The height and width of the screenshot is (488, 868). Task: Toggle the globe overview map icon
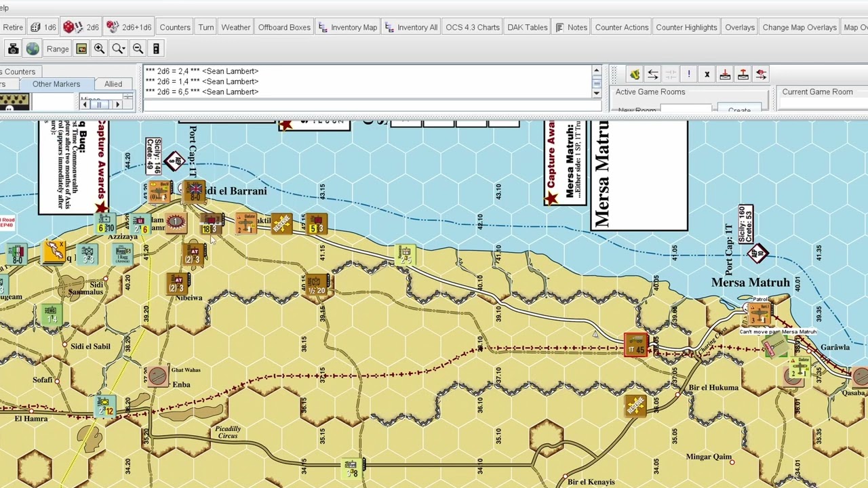(x=33, y=49)
